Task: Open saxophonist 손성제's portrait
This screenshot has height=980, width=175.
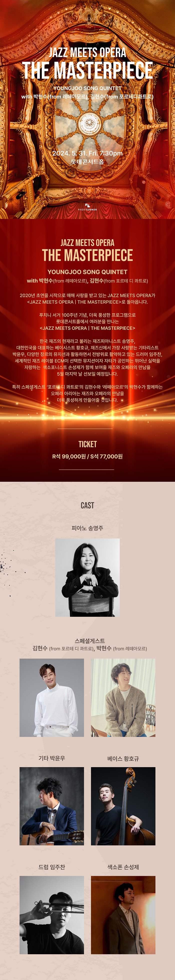Action: click(x=123, y=915)
